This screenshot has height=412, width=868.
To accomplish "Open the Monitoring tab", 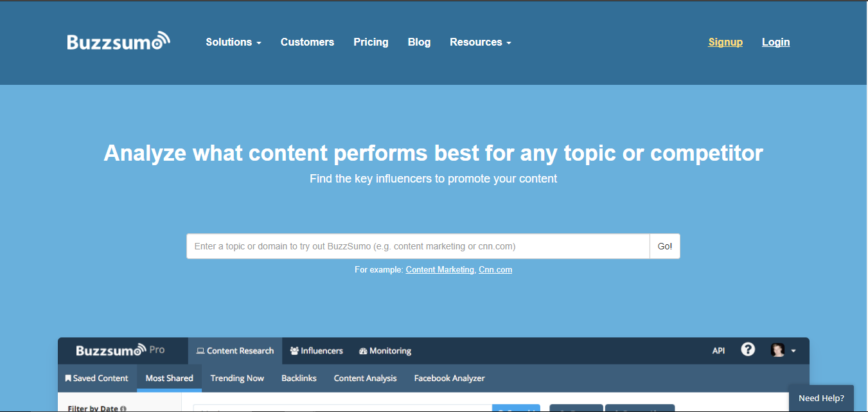I will point(385,351).
